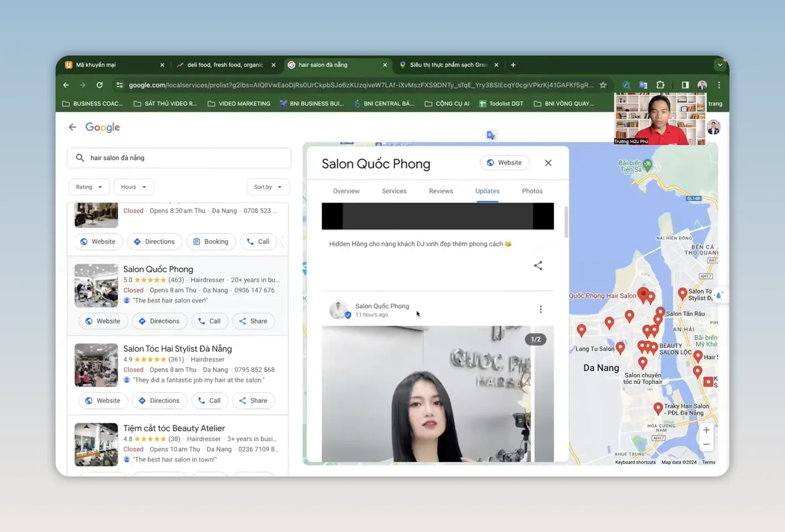Click the Salon Quốc Phong post avatar
785x532 pixels.
click(339, 310)
